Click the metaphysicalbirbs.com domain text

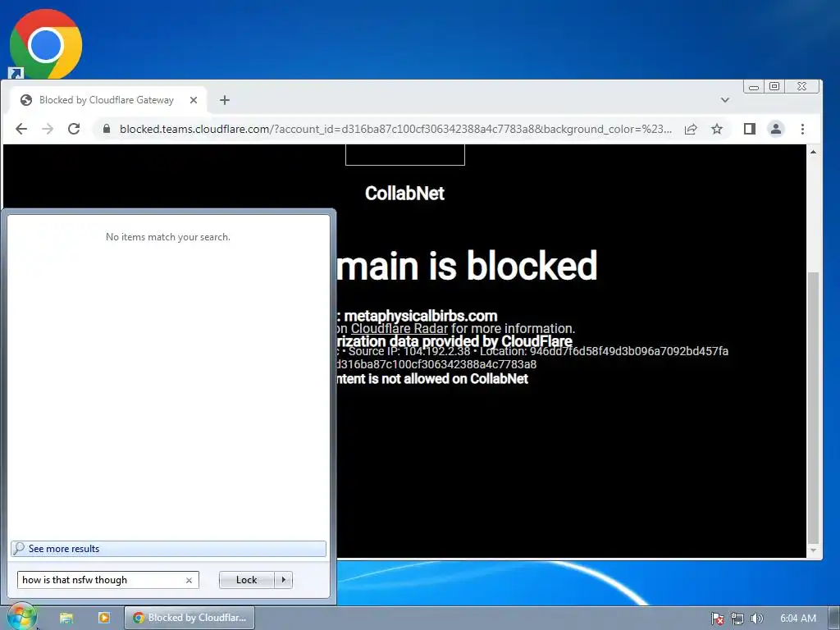coord(421,316)
